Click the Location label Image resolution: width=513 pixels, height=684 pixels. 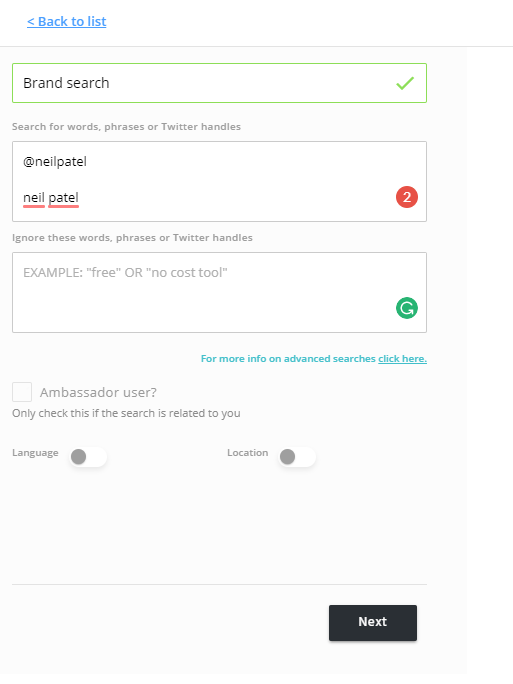[x=247, y=453]
